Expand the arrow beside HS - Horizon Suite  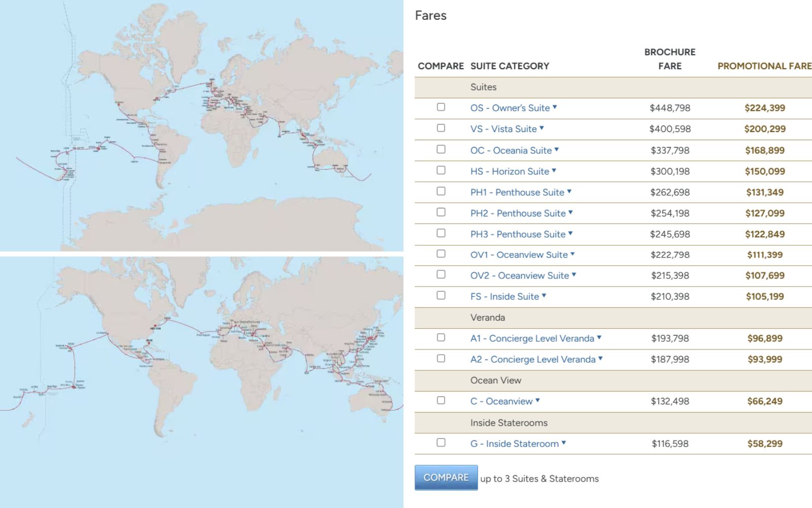tap(554, 171)
